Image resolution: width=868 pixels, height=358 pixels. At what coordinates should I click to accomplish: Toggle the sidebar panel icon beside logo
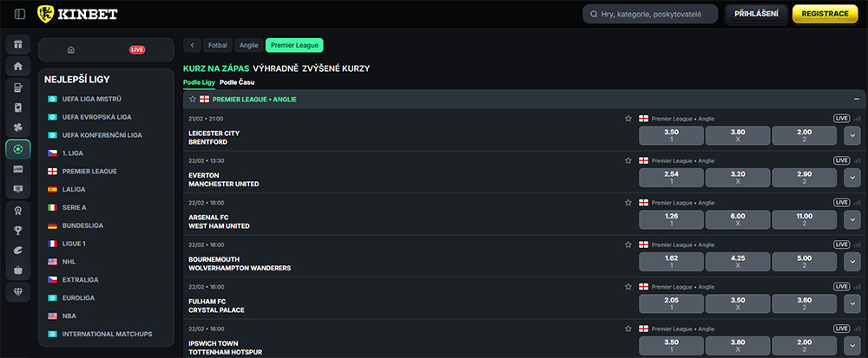[x=19, y=15]
